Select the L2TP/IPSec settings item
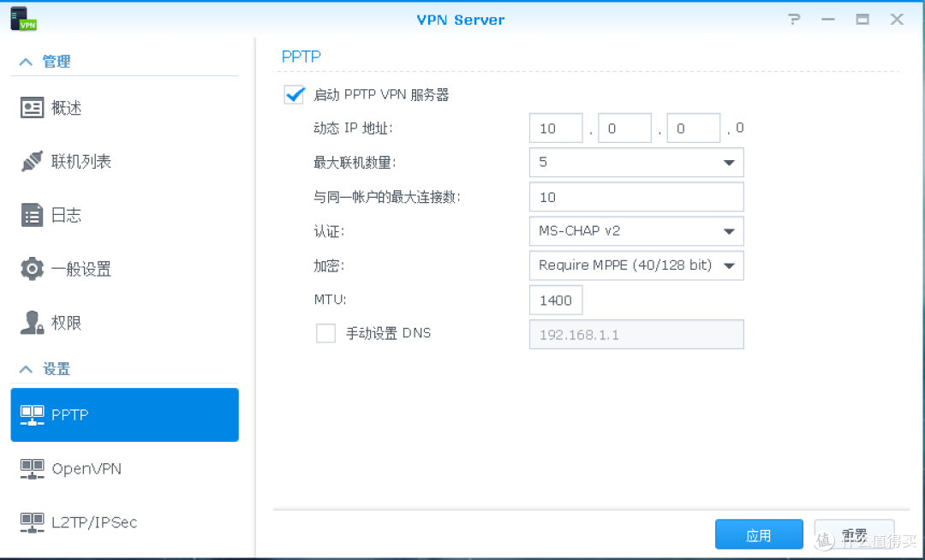This screenshot has width=925, height=560. [124, 522]
